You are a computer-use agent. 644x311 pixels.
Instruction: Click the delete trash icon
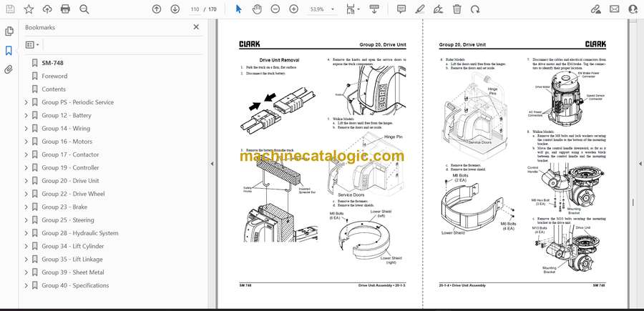click(x=457, y=9)
